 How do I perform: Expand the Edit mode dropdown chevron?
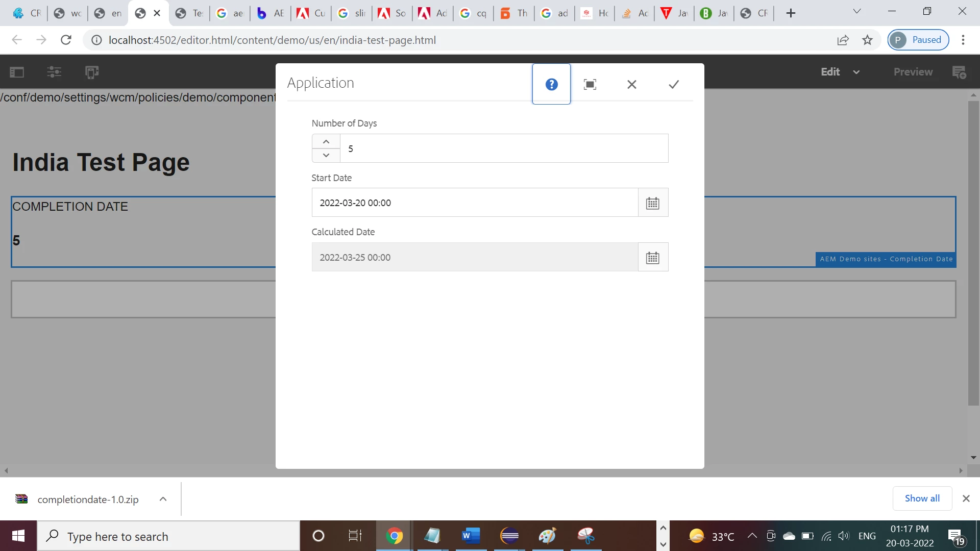click(x=856, y=72)
